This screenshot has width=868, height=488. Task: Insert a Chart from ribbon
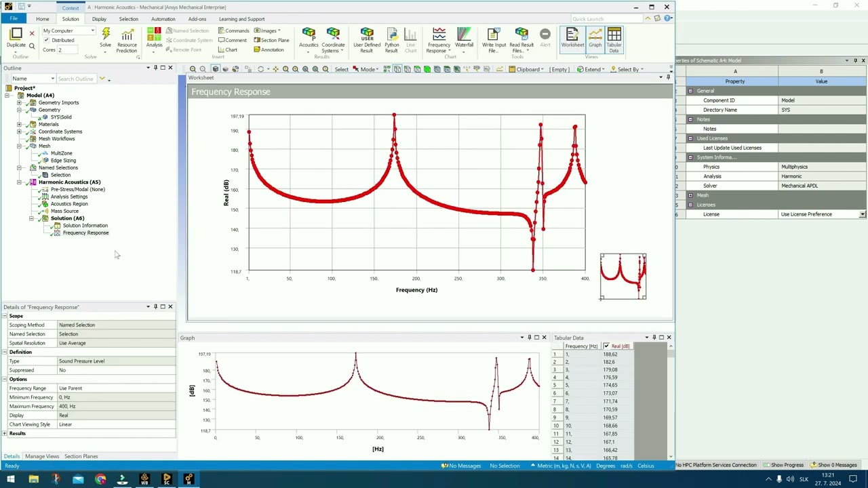pos(228,49)
